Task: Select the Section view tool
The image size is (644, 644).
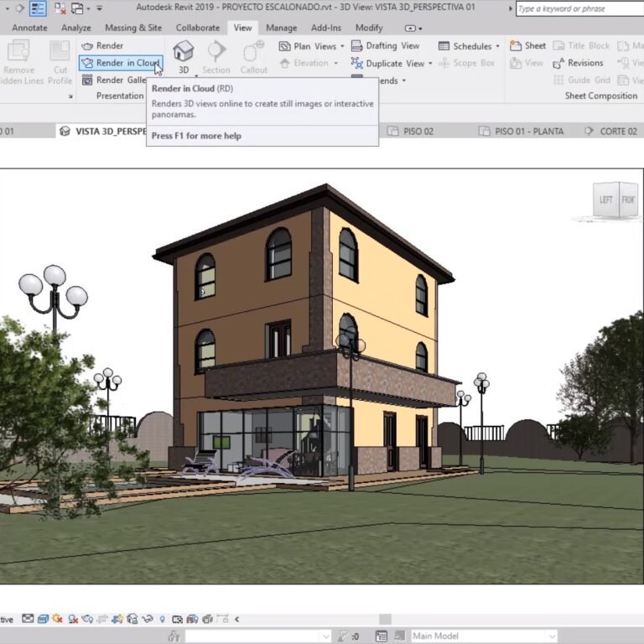Action: click(x=216, y=55)
